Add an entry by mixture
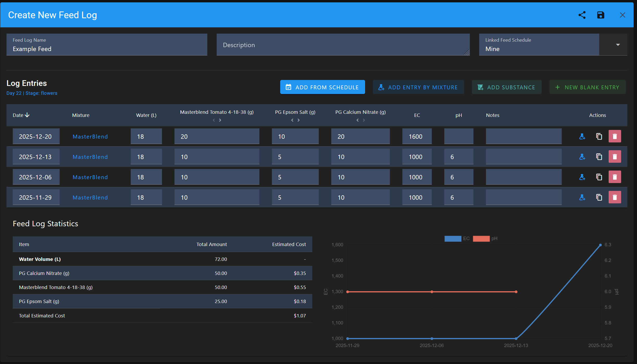 (x=418, y=87)
